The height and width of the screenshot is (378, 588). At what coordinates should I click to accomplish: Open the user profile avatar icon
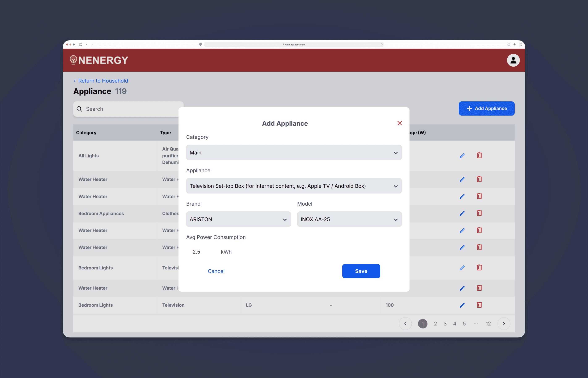[513, 60]
